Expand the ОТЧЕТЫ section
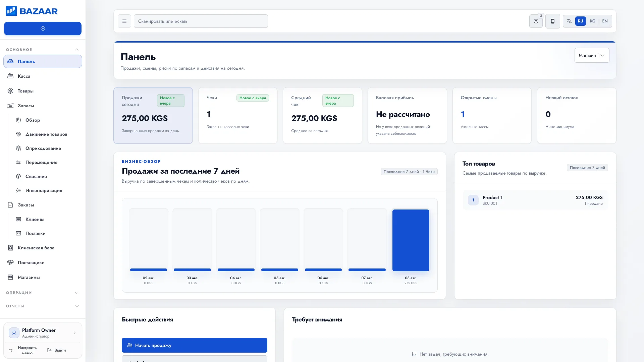 pyautogui.click(x=43, y=306)
